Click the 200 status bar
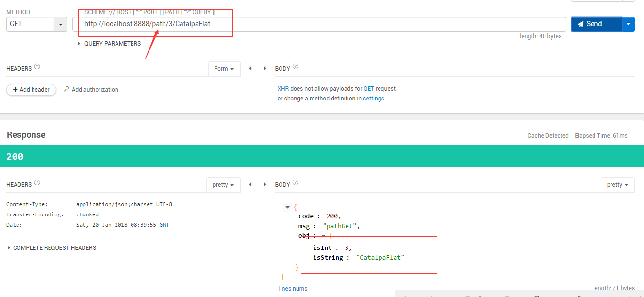 [322, 156]
